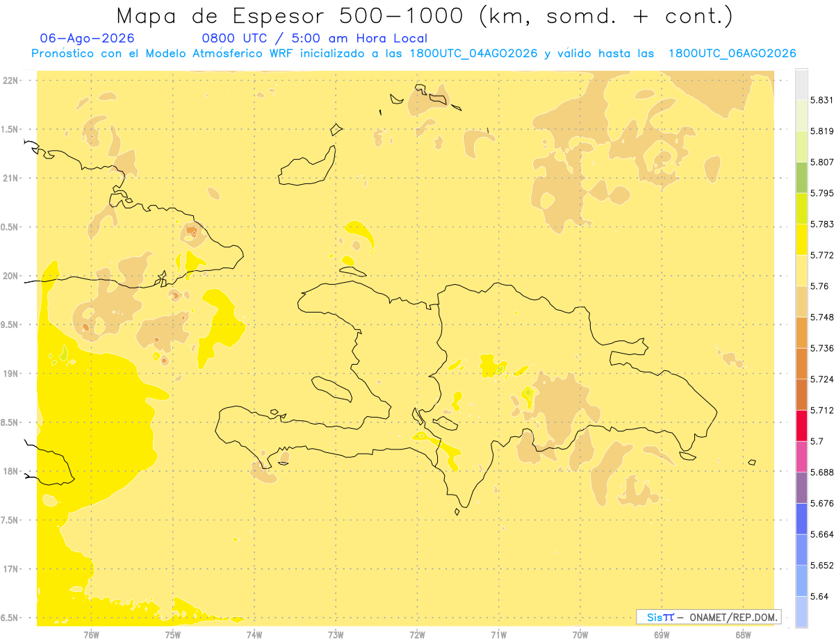
Task: Click the '76W' longitude label
Action: coord(91,635)
